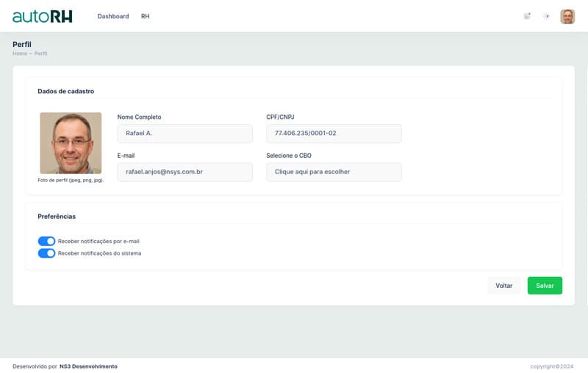The width and height of the screenshot is (588, 373).
Task: Edit the CPF/CNPJ field
Action: [x=334, y=134]
